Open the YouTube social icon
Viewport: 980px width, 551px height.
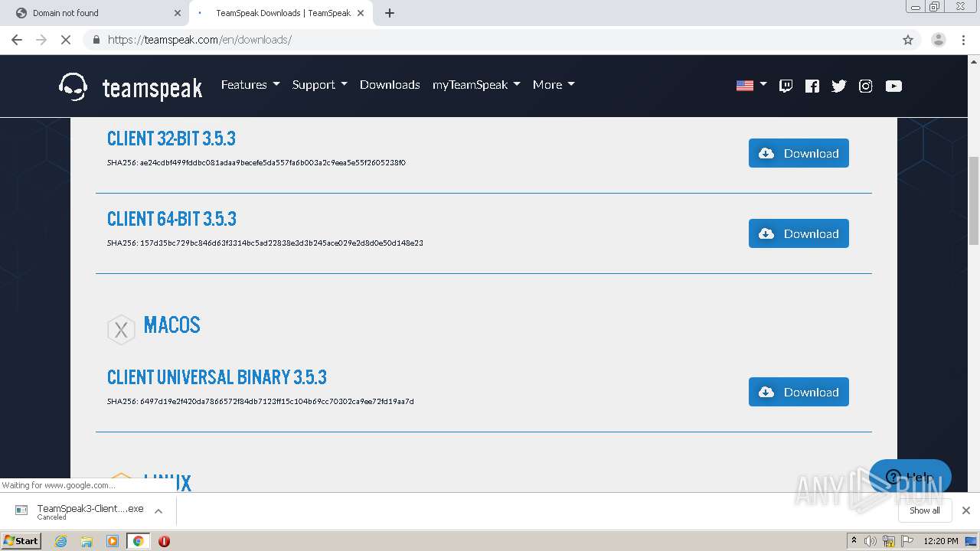click(893, 86)
